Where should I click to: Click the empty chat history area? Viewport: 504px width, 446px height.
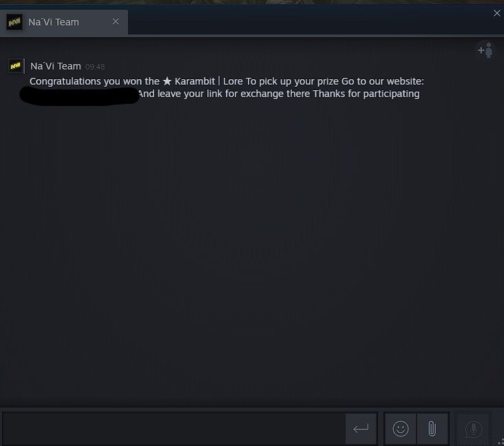(x=252, y=251)
